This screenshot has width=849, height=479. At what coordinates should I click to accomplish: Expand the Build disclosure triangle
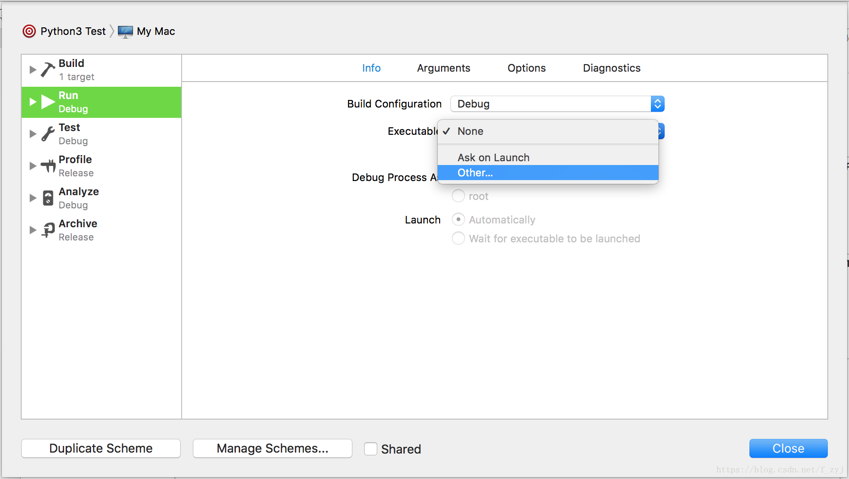32,70
